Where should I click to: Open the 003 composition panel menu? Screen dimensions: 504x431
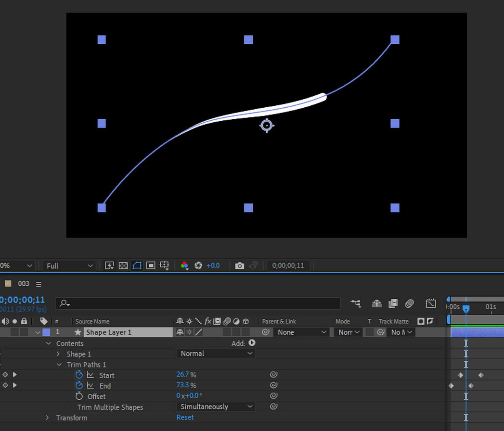pyautogui.click(x=39, y=284)
